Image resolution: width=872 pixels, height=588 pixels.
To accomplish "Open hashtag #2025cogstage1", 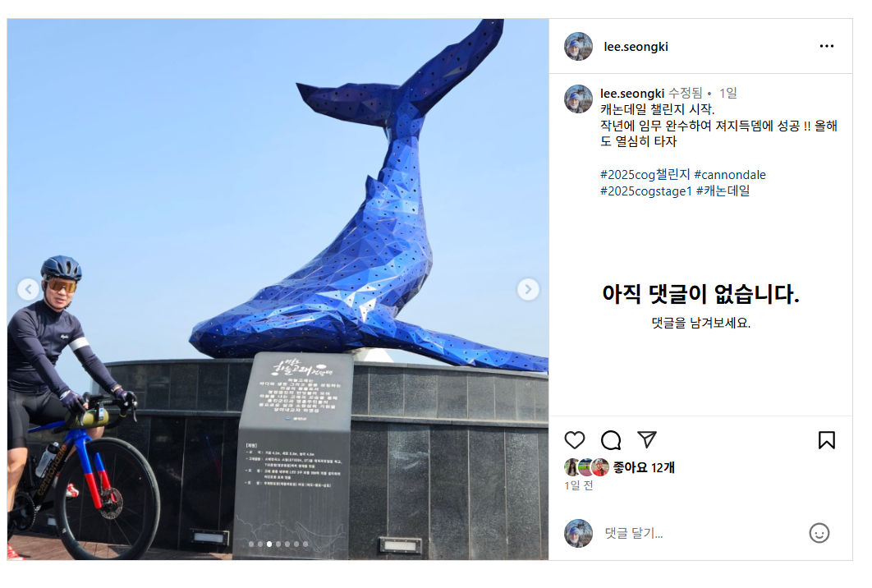I will [645, 191].
